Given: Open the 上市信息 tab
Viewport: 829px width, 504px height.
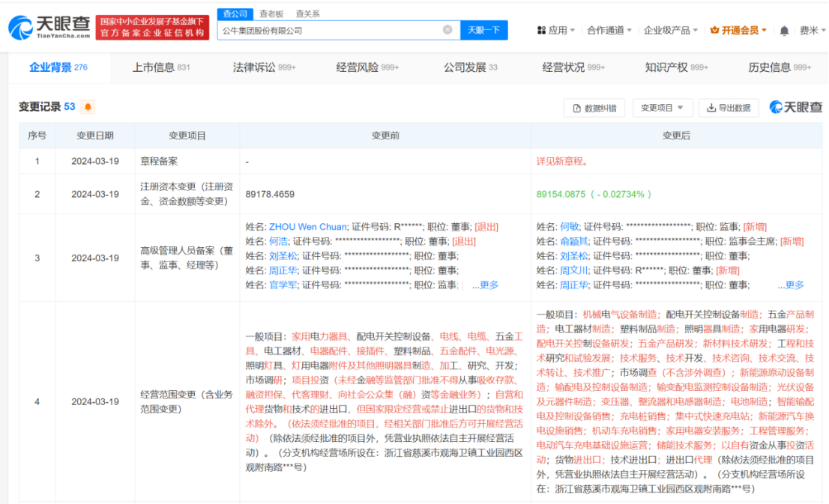Looking at the screenshot, I should (160, 67).
